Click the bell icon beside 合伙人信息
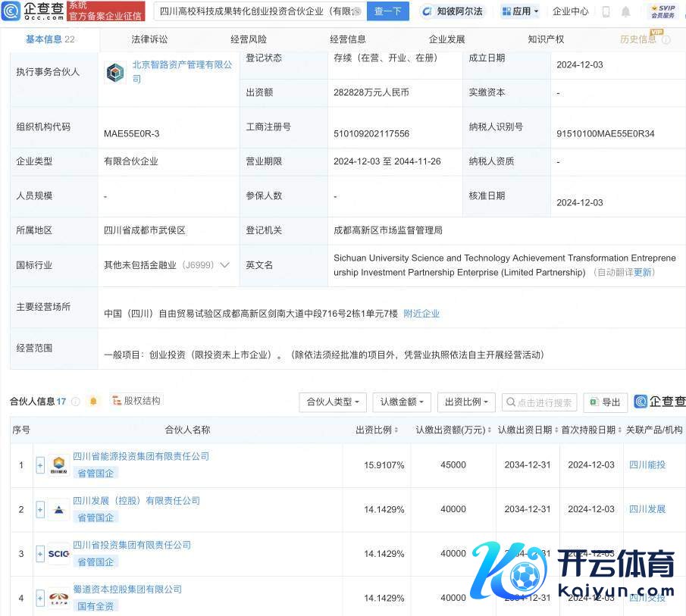The width and height of the screenshot is (686, 616). tap(93, 402)
